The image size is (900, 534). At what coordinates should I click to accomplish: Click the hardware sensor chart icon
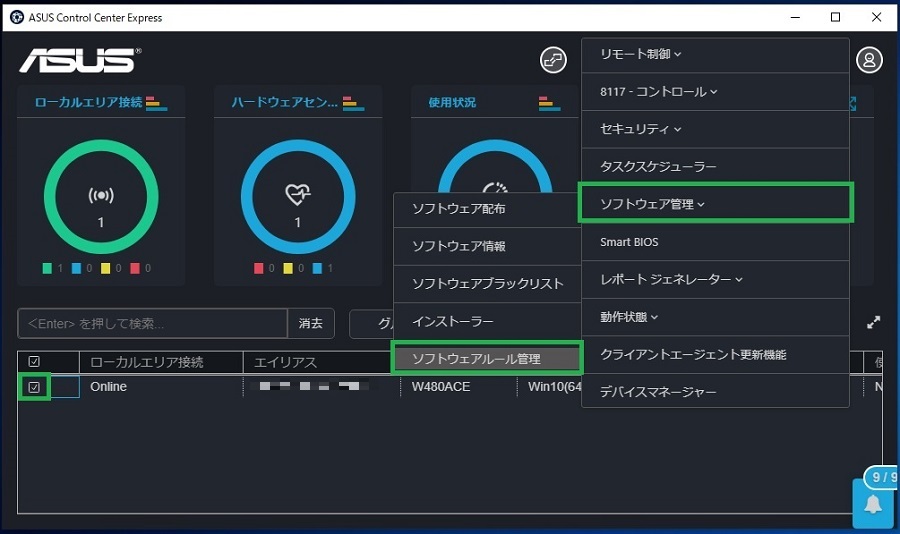tap(353, 103)
